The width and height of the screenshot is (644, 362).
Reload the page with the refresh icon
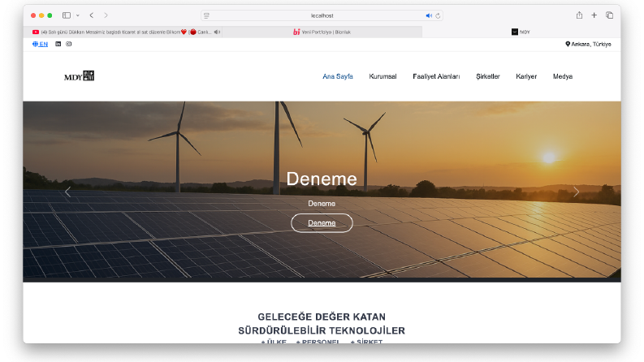(438, 15)
